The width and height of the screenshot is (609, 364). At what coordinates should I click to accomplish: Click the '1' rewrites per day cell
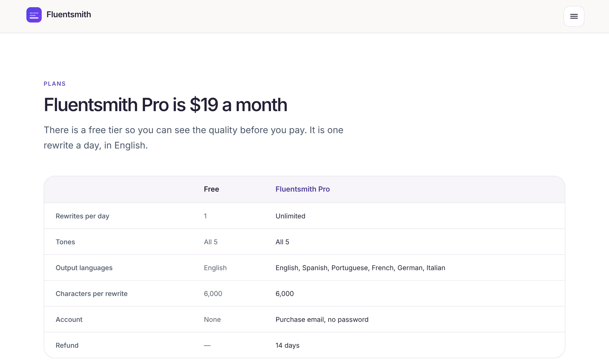205,216
